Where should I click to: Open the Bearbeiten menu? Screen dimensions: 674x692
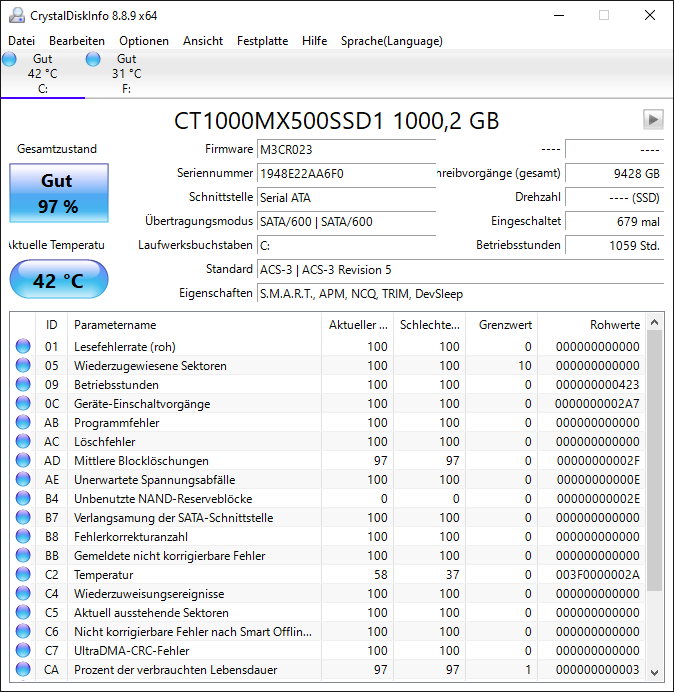[x=77, y=41]
